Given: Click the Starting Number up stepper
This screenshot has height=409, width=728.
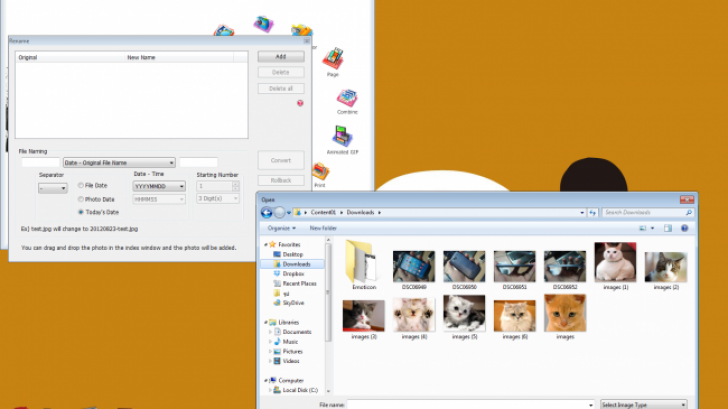Looking at the screenshot, I should [x=235, y=184].
